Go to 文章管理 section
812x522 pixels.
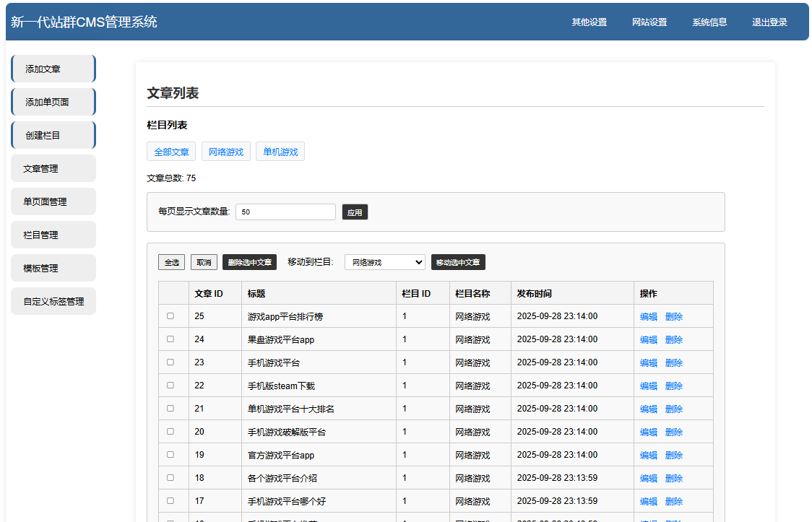pyautogui.click(x=53, y=168)
